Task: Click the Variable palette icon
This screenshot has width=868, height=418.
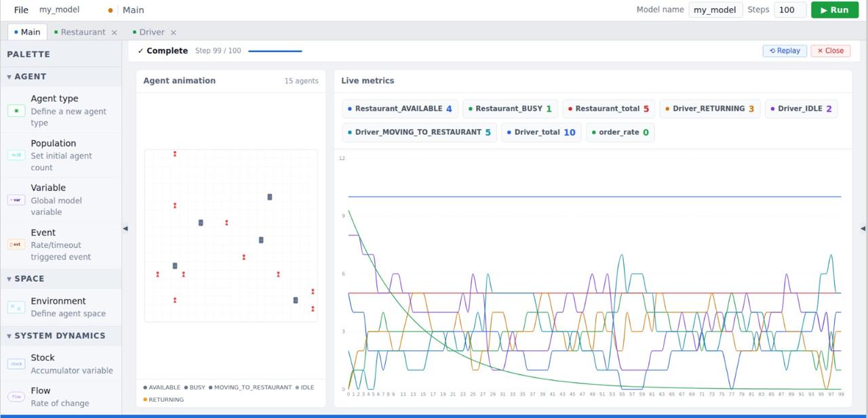Action: 16,200
